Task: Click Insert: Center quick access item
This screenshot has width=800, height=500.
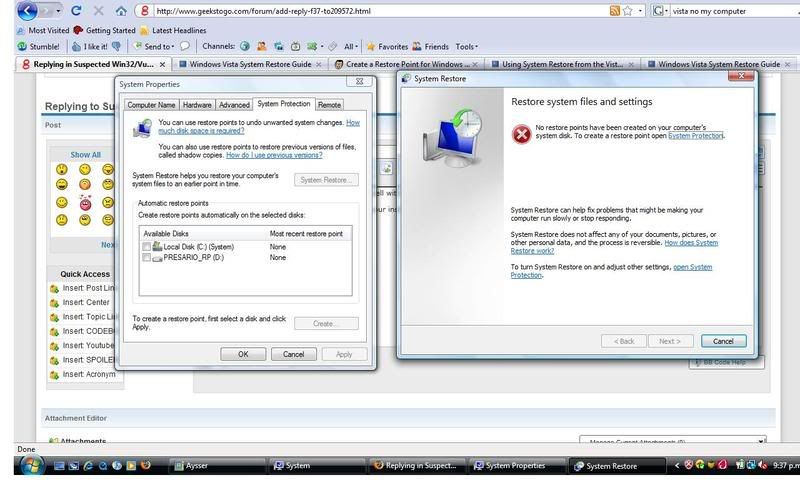Action: pos(81,302)
